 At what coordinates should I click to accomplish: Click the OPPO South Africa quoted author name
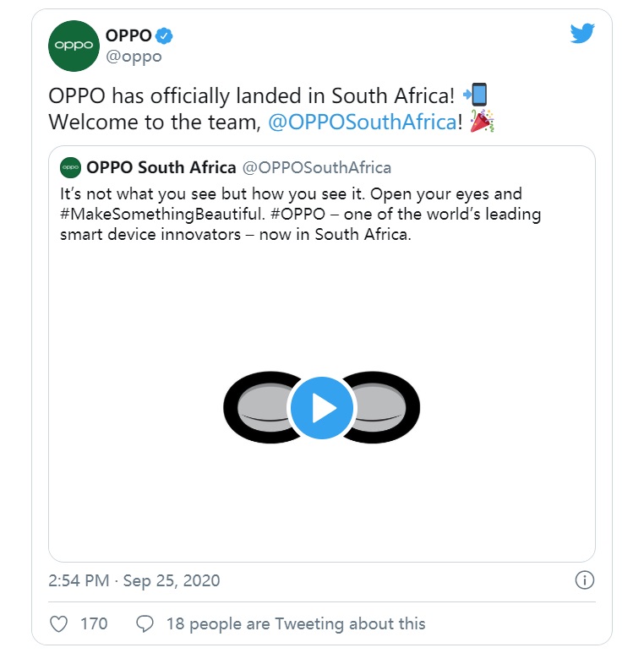(161, 167)
